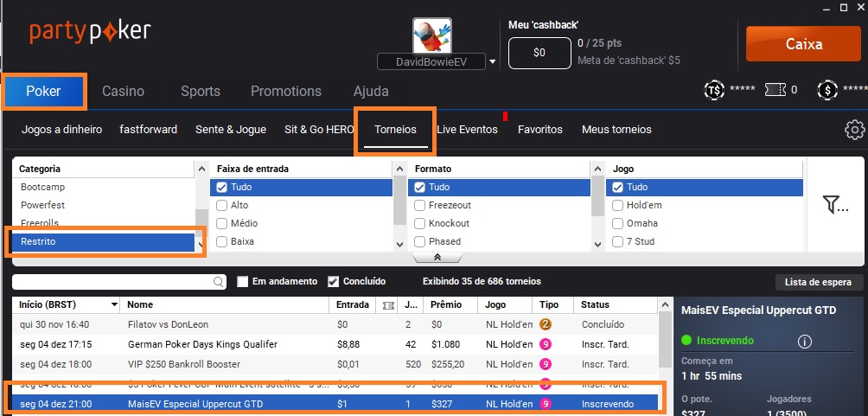Click type icon for VIP $250 Bankroll Booster

[546, 364]
